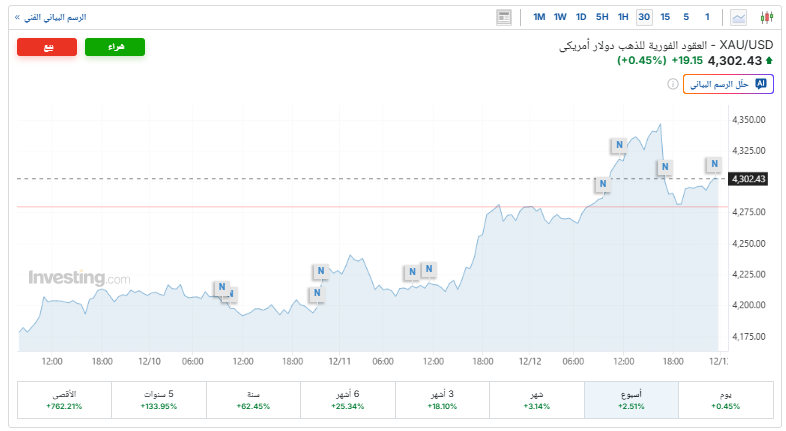The image size is (786, 431).
Task: Select the area chart type icon
Action: pos(739,17)
